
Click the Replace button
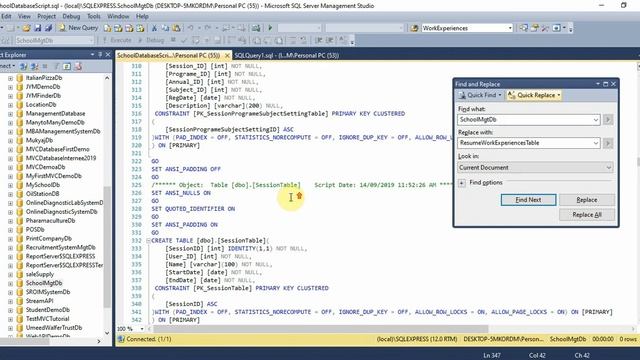point(587,200)
